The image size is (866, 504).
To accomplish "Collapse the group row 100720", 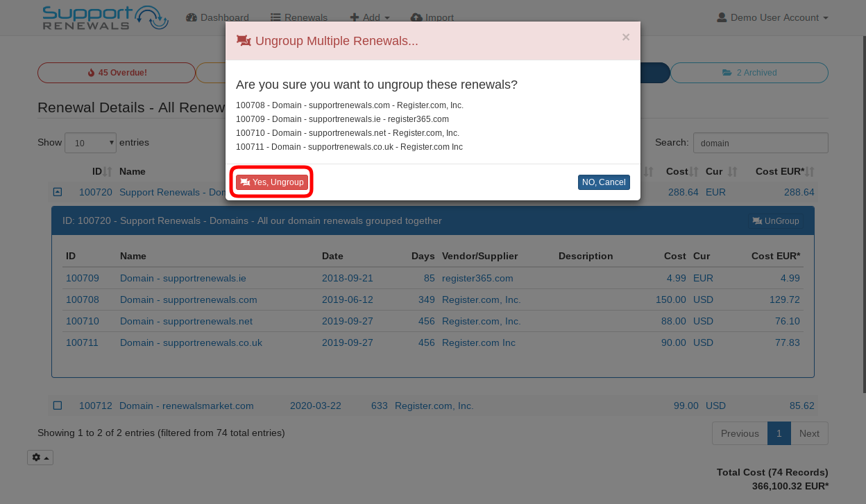I will pos(58,192).
